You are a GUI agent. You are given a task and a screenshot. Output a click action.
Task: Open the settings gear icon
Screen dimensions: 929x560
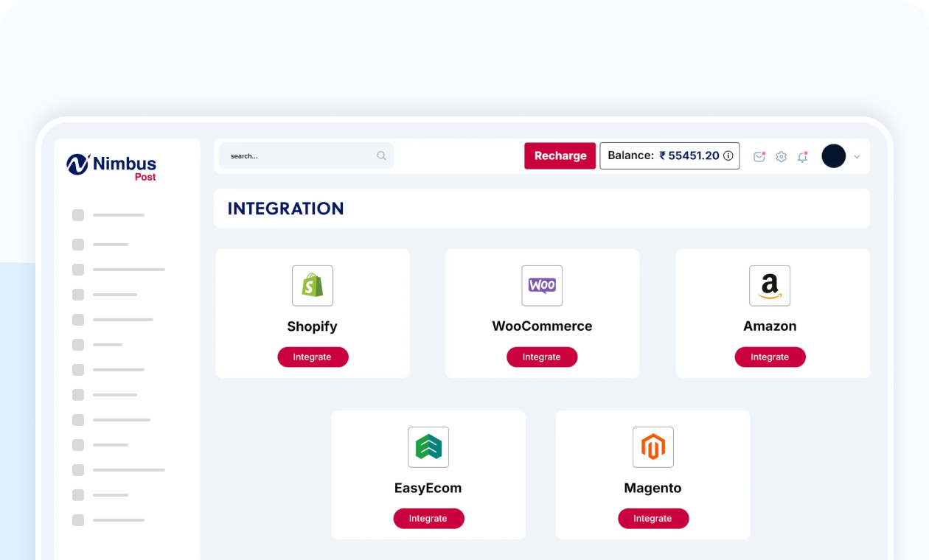[781, 156]
